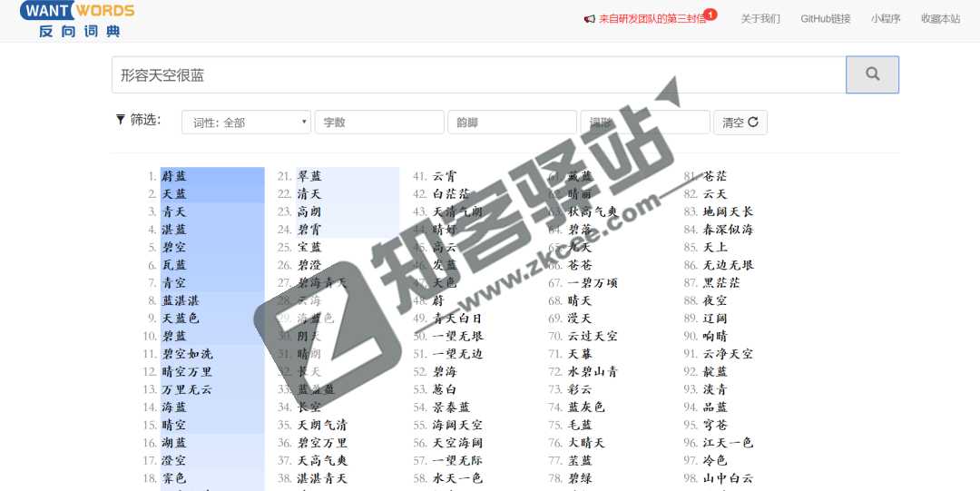Click the funnel filter icon
This screenshot has height=491, width=980.
(121, 120)
